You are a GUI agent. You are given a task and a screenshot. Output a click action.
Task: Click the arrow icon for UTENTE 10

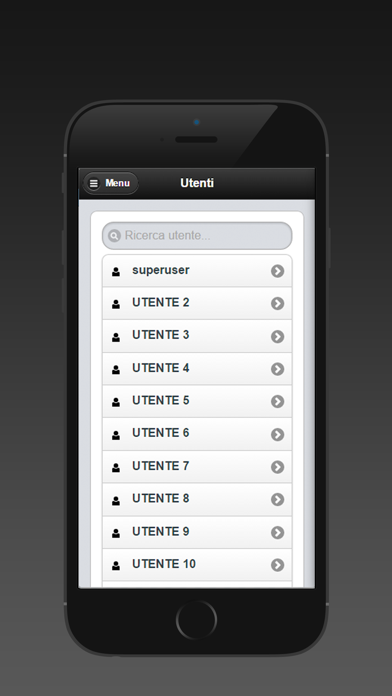tap(277, 565)
